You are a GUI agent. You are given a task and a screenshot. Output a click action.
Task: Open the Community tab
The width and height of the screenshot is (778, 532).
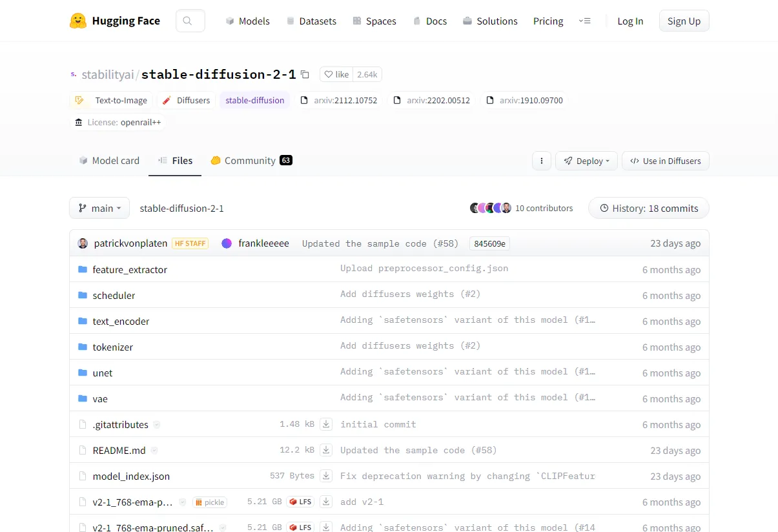pyautogui.click(x=251, y=161)
